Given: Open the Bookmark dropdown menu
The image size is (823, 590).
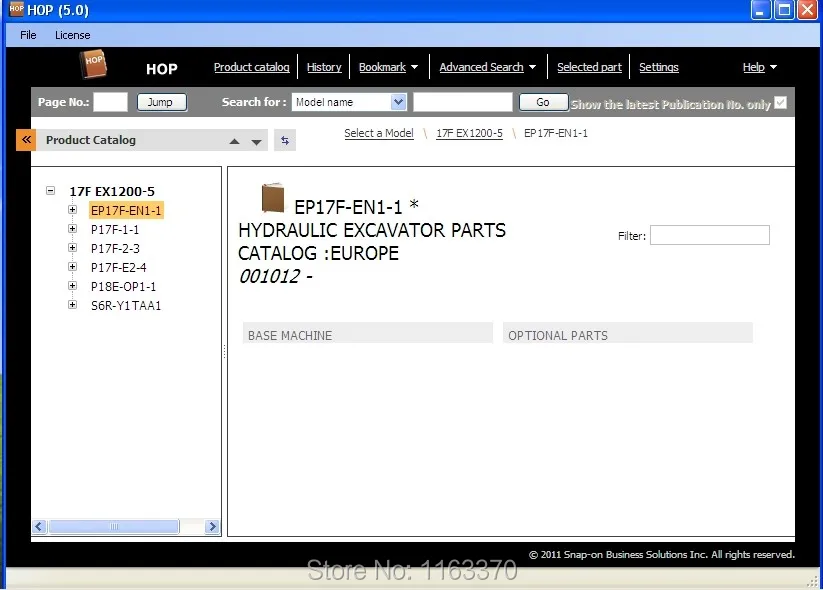Looking at the screenshot, I should coord(388,67).
